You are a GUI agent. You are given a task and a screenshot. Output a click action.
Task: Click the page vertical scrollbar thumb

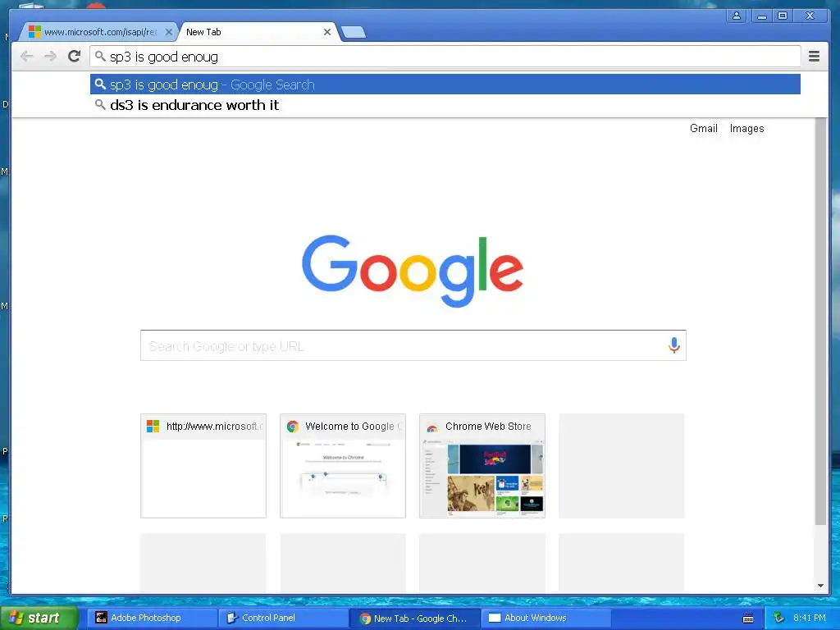coord(820,322)
